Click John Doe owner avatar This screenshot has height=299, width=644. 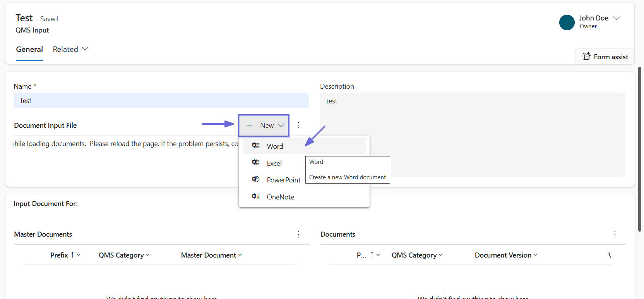coord(567,22)
